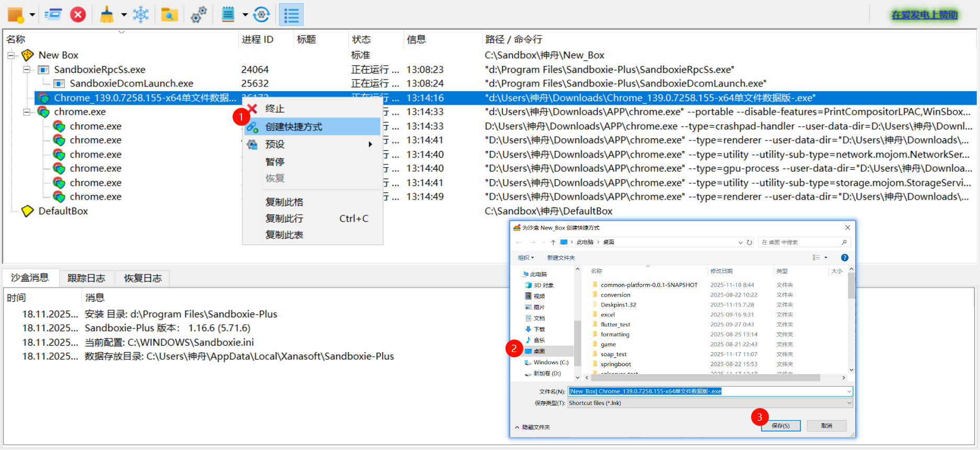This screenshot has width=980, height=450.
Task: Open dropdown arrow beside the broom icon
Action: [124, 15]
